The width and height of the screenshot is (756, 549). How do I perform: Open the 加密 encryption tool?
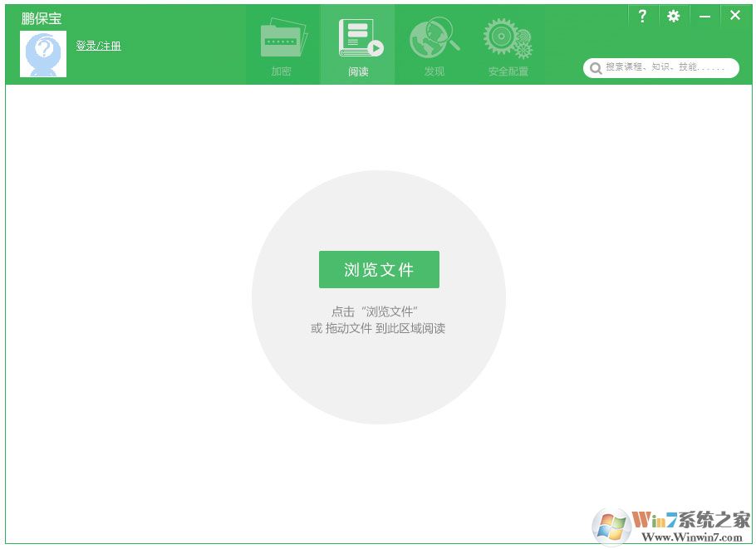coord(282,43)
